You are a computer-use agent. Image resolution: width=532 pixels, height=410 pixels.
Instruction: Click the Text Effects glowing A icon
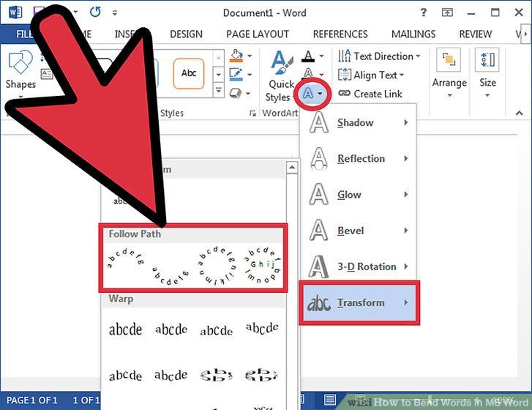[x=308, y=93]
